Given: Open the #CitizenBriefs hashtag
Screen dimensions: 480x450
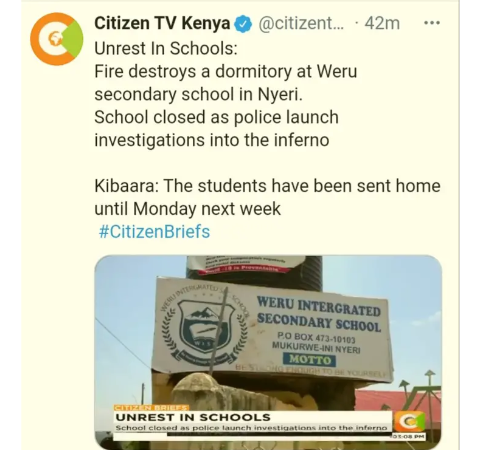Looking at the screenshot, I should click(x=155, y=231).
